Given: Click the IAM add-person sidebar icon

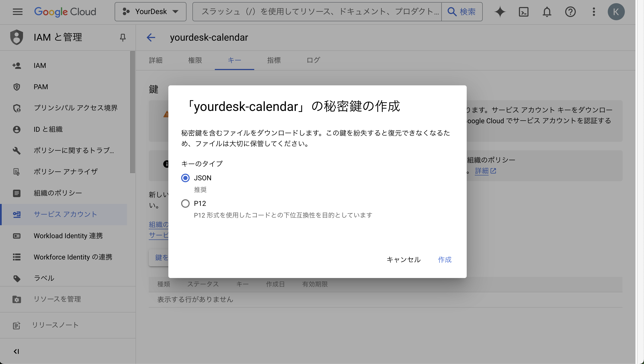Looking at the screenshot, I should point(17,66).
